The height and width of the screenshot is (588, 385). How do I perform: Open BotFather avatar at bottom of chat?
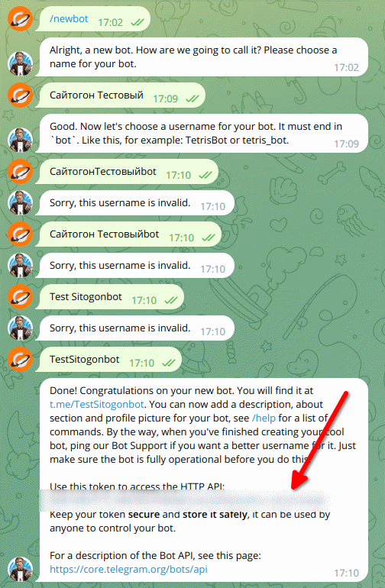tap(21, 569)
